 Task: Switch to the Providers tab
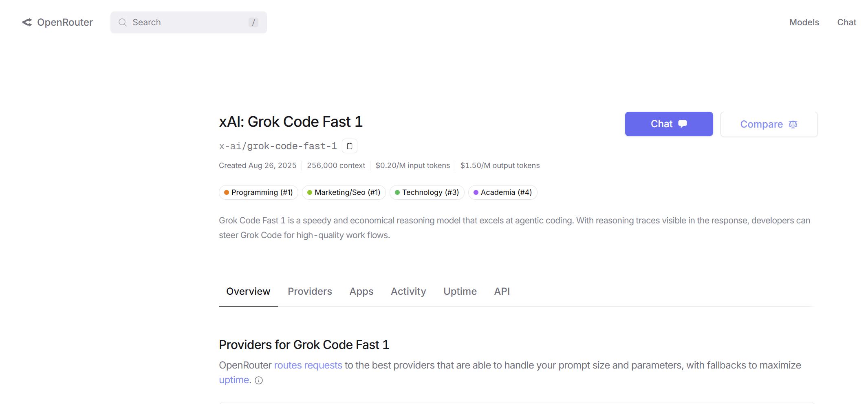pos(310,291)
